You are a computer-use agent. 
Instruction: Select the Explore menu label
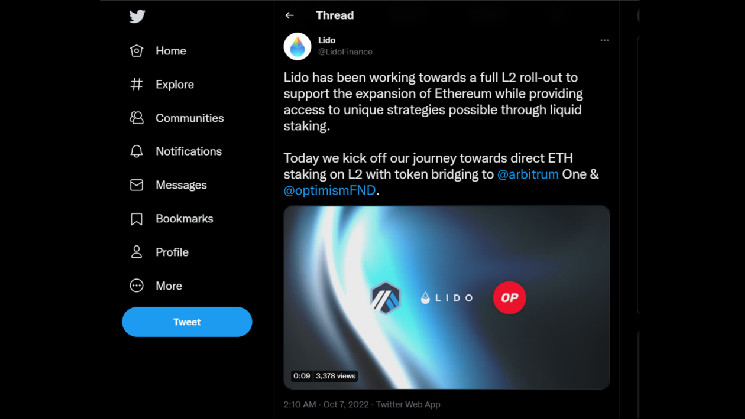[175, 85]
